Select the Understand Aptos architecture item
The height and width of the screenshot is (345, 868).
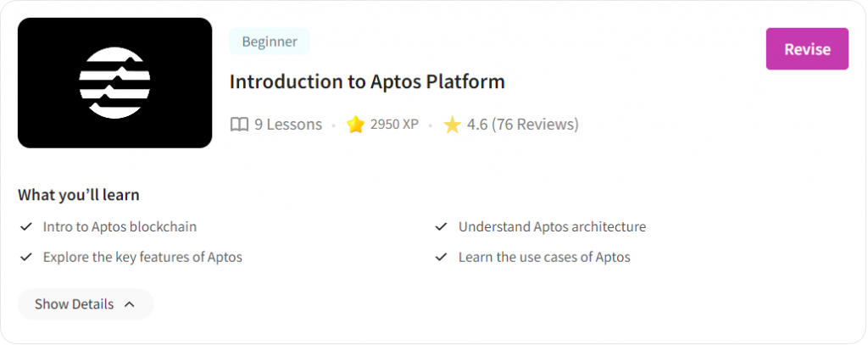coord(552,227)
